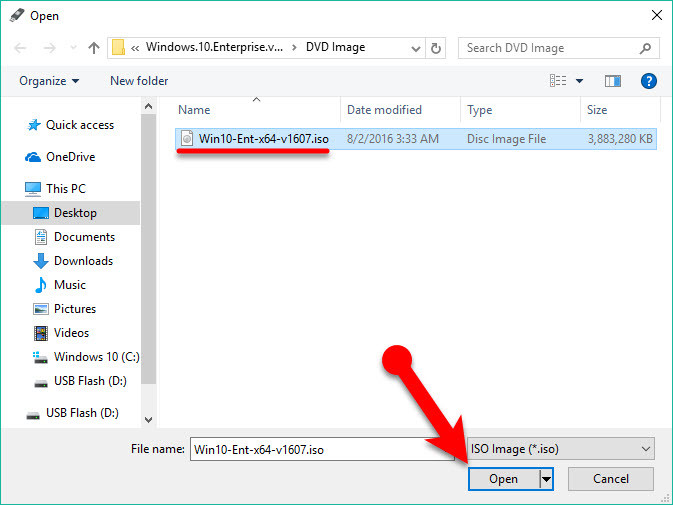
Task: Click the Videos film strip icon
Action: [x=41, y=333]
